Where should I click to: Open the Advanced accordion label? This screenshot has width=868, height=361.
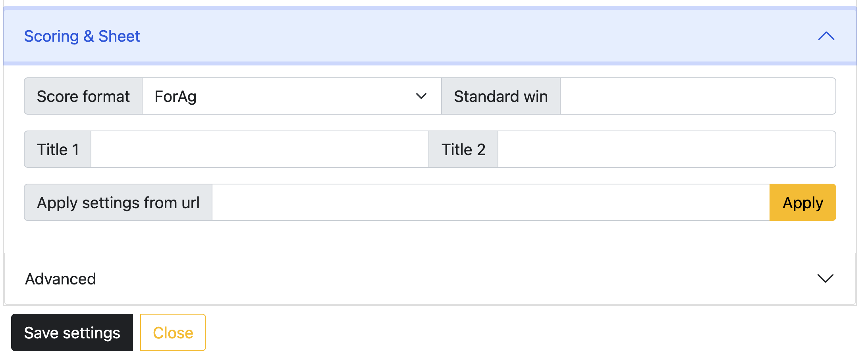click(x=60, y=279)
